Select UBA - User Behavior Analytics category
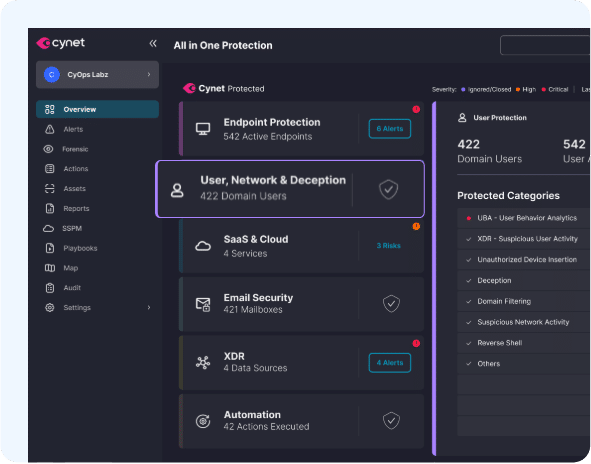 pos(524,218)
